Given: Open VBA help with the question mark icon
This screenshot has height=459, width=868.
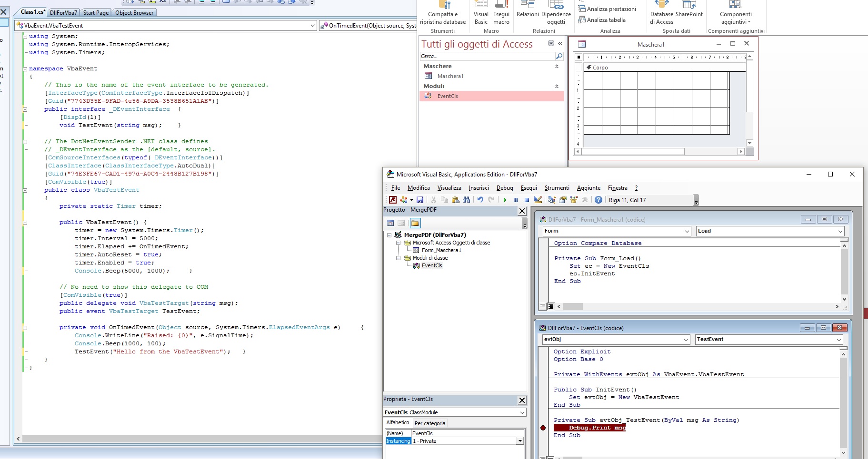Looking at the screenshot, I should pos(599,200).
